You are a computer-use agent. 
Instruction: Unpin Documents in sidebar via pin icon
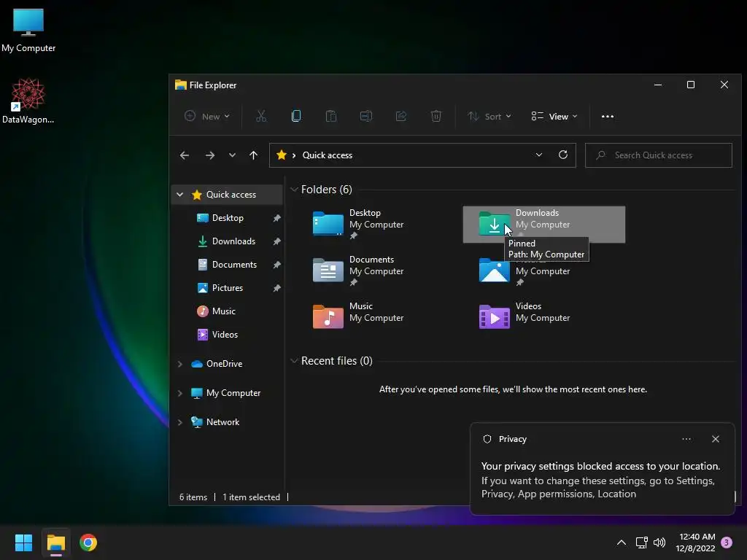[276, 265]
